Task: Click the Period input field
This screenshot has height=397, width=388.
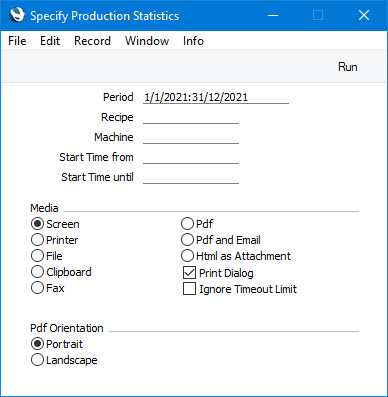Action: coord(216,97)
